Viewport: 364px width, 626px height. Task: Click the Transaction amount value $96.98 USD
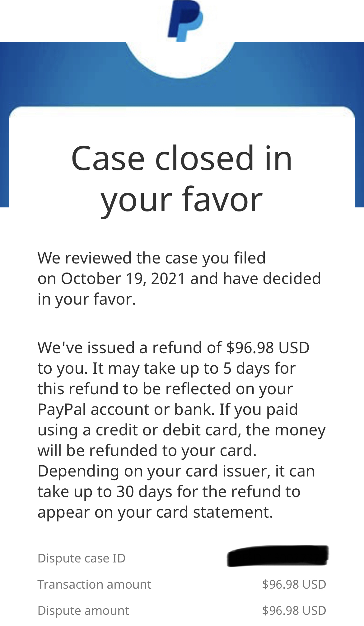point(294,585)
